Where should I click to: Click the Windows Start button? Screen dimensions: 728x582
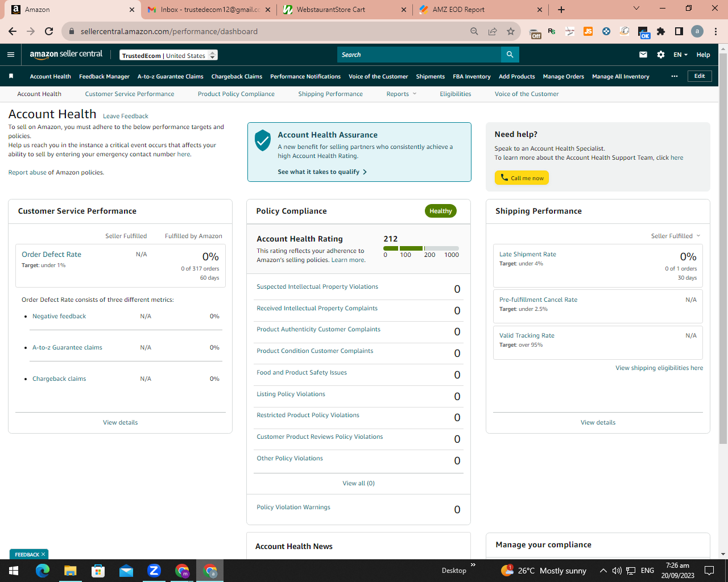[x=14, y=571]
